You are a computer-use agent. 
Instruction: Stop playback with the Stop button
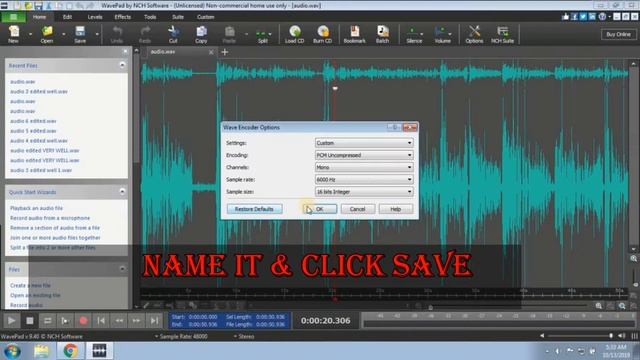click(29, 321)
